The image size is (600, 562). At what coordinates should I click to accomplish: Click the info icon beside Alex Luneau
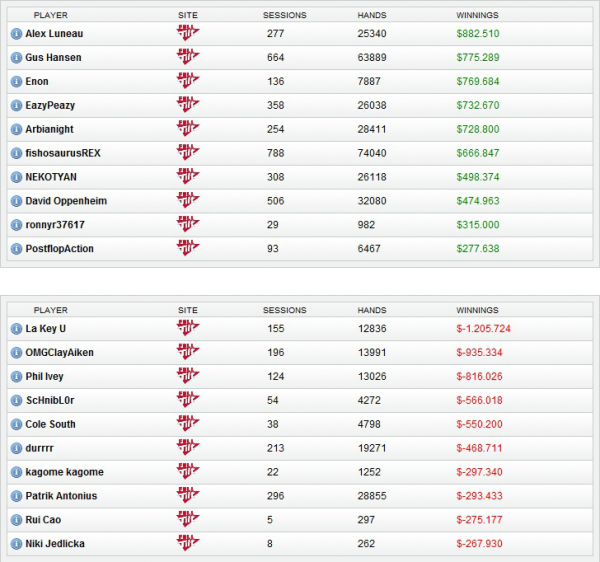pyautogui.click(x=16, y=33)
